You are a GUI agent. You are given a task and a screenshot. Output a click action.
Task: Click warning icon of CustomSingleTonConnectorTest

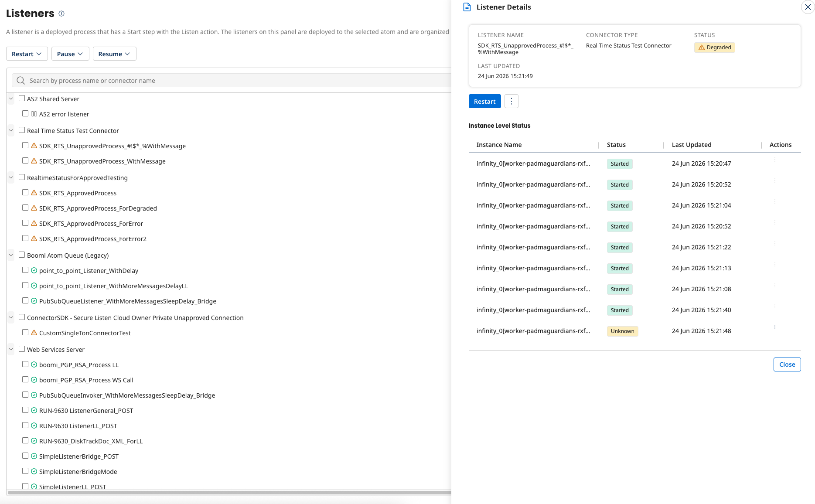34,333
